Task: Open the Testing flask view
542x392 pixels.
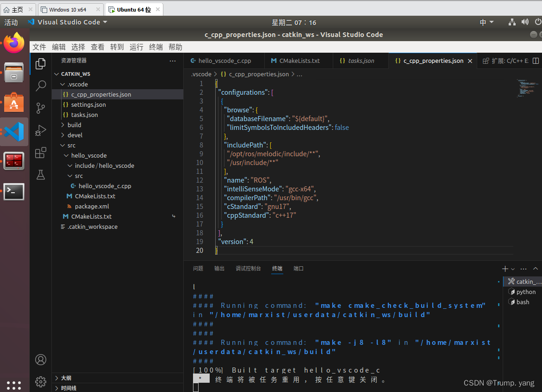Action: (x=41, y=175)
